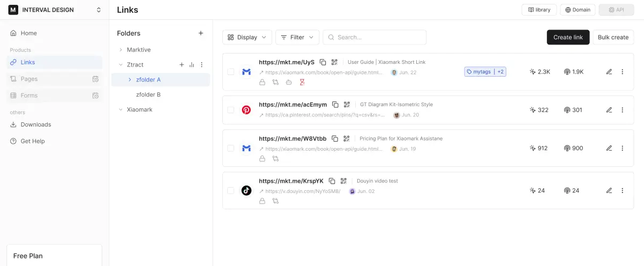Screen dimensions: 644x266
Task: Show QR code for mkt.me/acEmym
Action: (347, 105)
